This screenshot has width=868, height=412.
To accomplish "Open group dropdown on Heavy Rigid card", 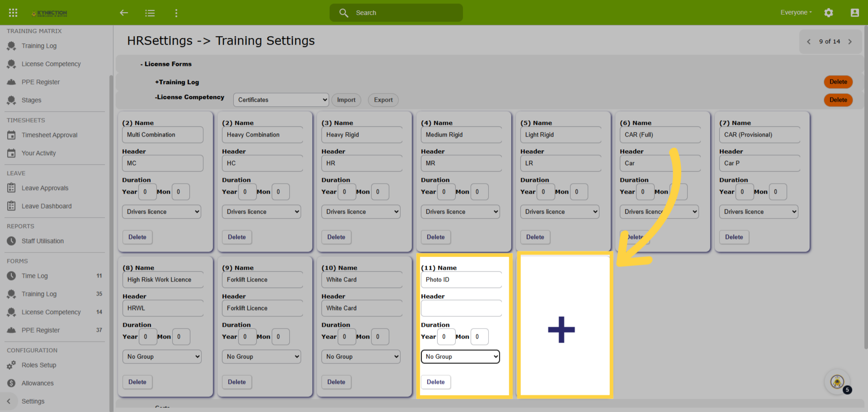I will 361,212.
